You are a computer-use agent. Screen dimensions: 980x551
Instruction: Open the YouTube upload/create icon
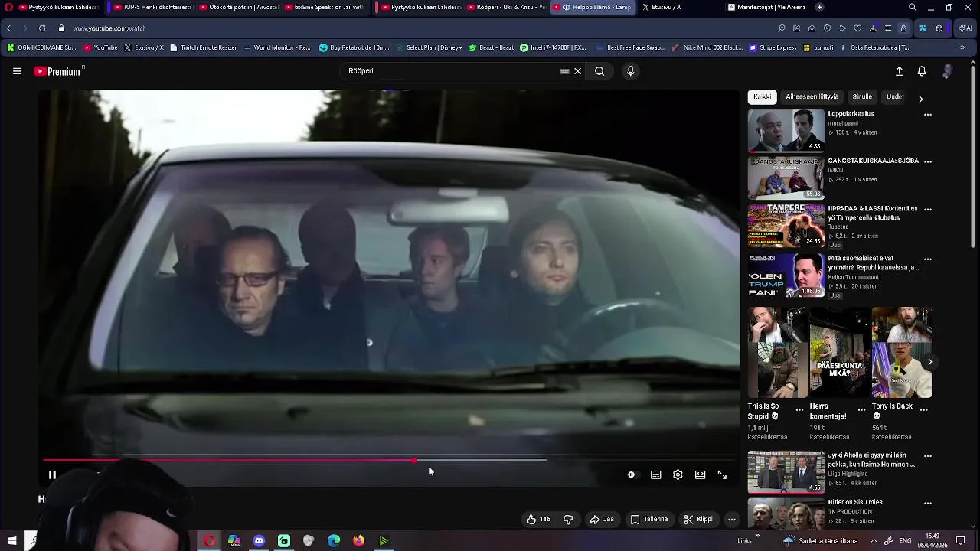[900, 71]
